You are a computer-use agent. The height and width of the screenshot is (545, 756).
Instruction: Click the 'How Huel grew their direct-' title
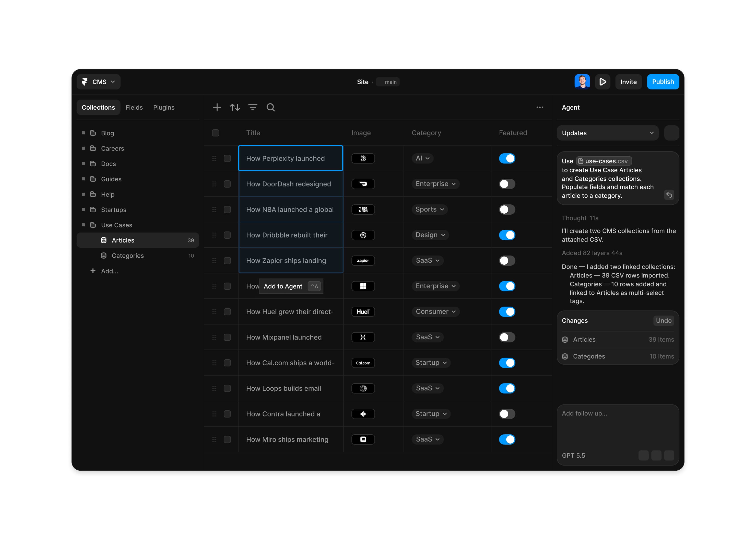290,312
